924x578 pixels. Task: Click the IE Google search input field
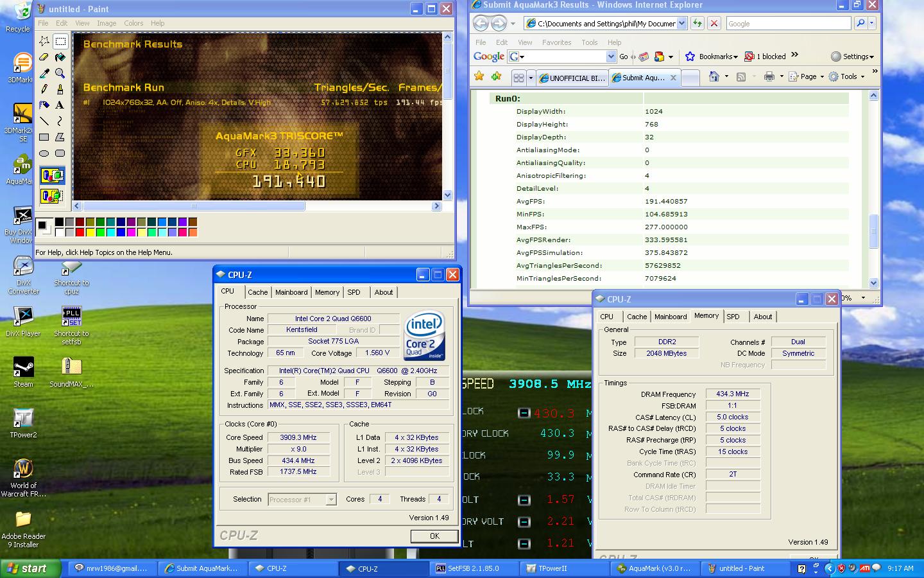click(x=789, y=23)
